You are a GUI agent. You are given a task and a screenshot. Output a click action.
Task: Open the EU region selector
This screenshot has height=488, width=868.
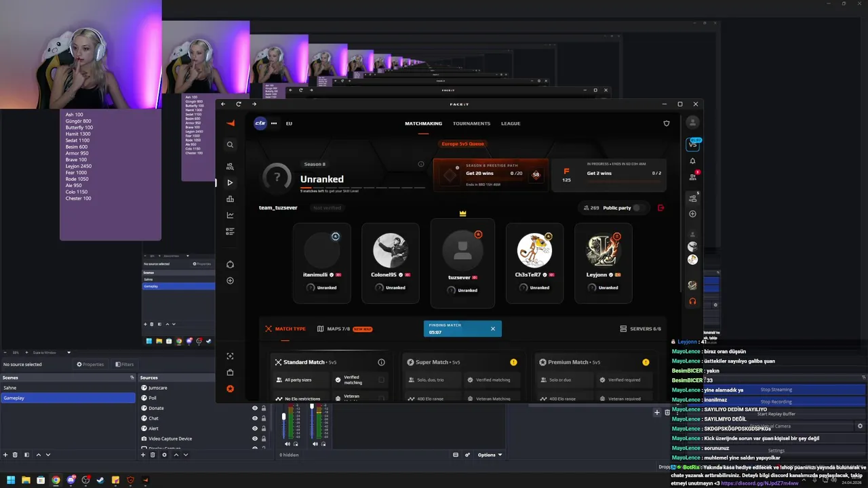[289, 123]
